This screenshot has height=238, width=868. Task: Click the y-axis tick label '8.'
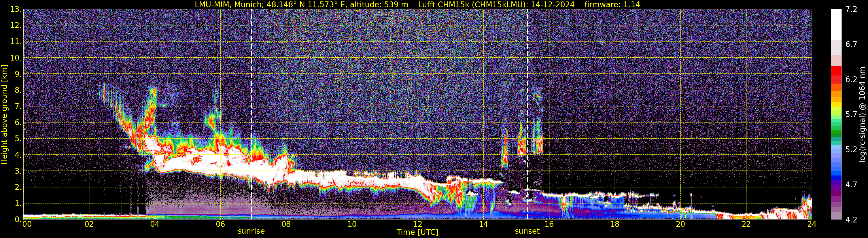18,90
